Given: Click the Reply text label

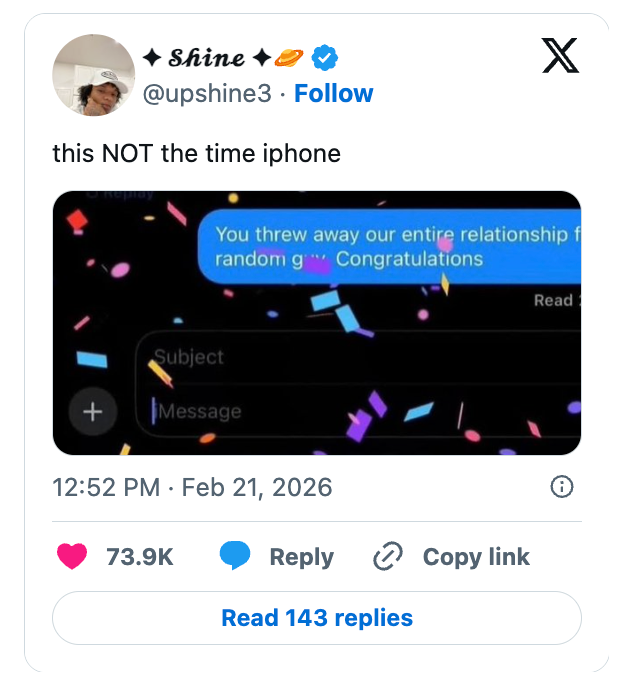Looking at the screenshot, I should 301,557.
